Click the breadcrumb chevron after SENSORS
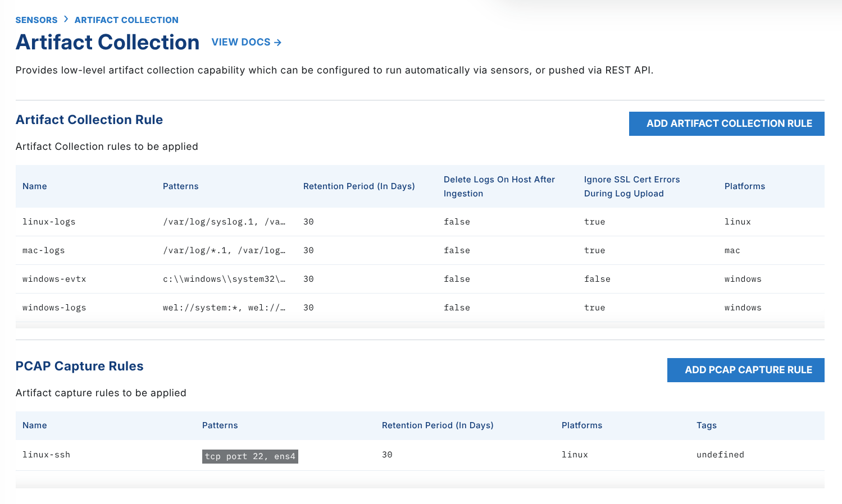Screen dimensions: 842x504 click(x=66, y=20)
